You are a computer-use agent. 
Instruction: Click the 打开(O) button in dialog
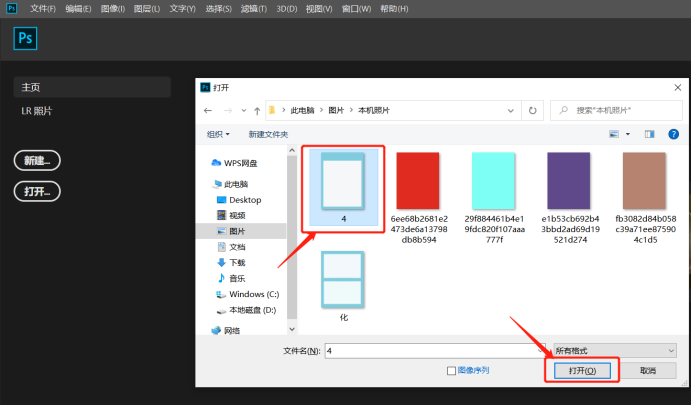pos(582,371)
